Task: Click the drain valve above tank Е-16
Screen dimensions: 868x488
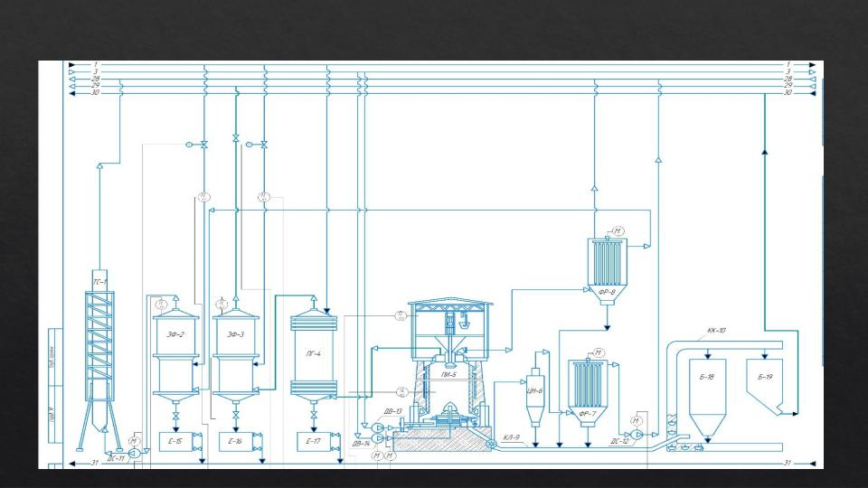Action: pyautogui.click(x=236, y=415)
